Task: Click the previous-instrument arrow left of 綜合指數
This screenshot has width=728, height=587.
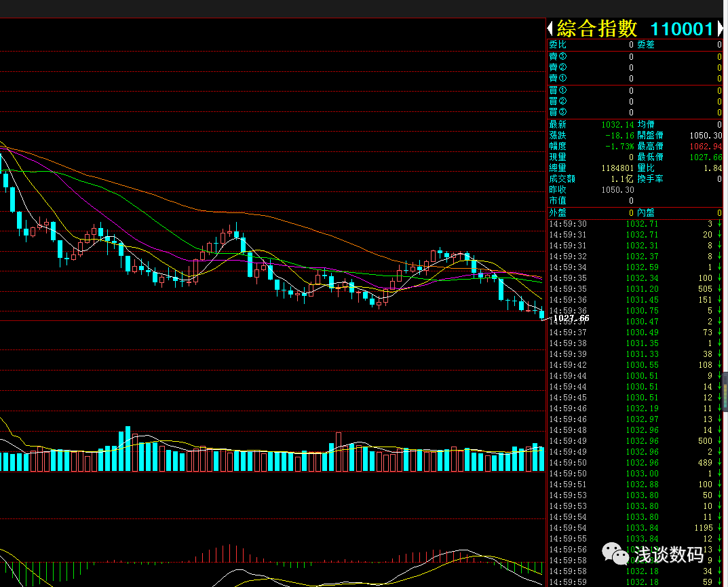Action: tap(550, 29)
